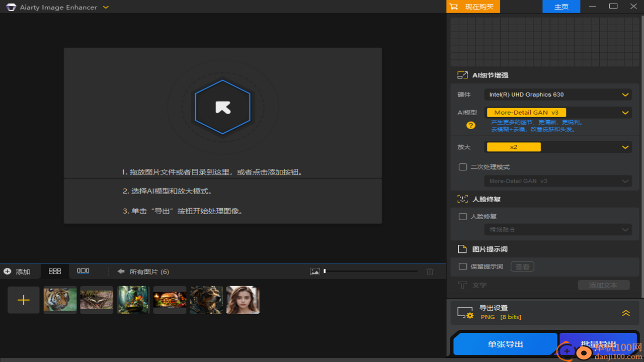644x362 pixels.
Task: Select the woman portrait thumbnail
Action: 243,300
